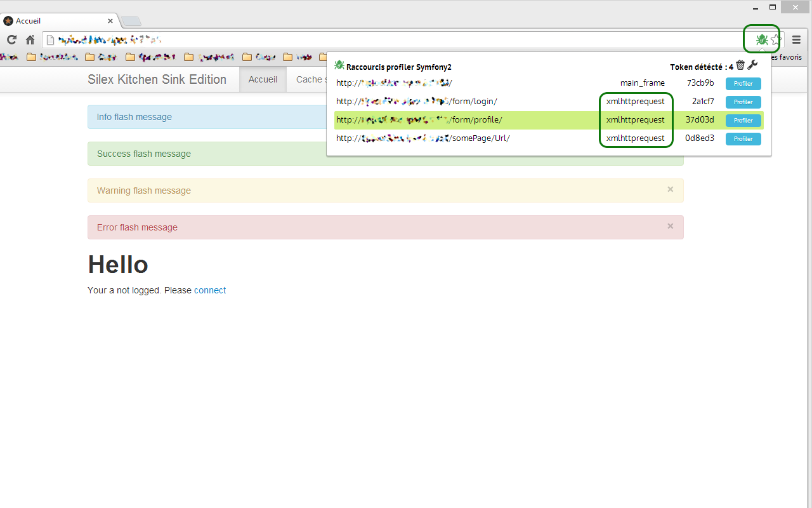This screenshot has height=508, width=812.
Task: Open the Profiler for token 73cb9b
Action: (x=743, y=83)
